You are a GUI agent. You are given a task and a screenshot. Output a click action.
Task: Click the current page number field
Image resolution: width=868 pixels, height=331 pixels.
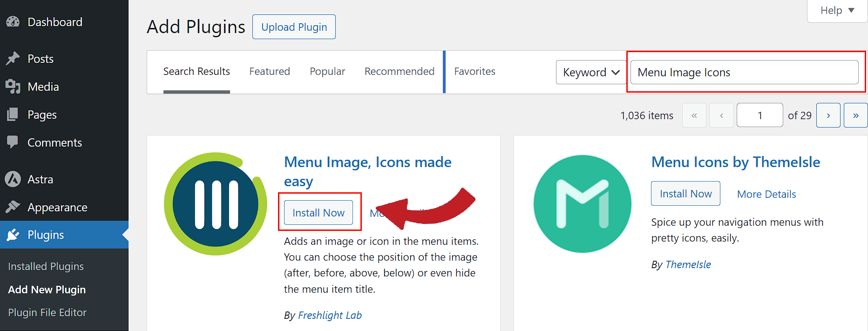click(760, 115)
